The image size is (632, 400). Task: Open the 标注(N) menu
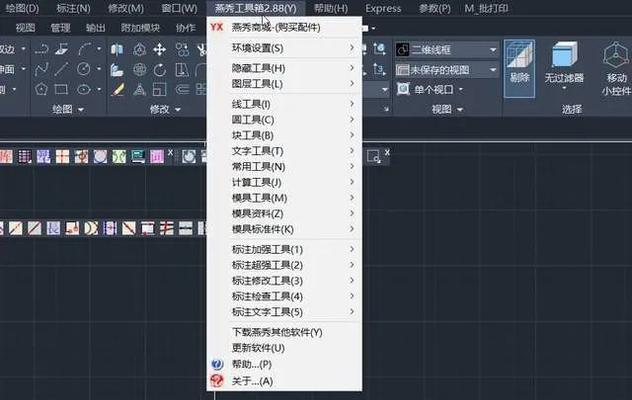click(x=73, y=8)
